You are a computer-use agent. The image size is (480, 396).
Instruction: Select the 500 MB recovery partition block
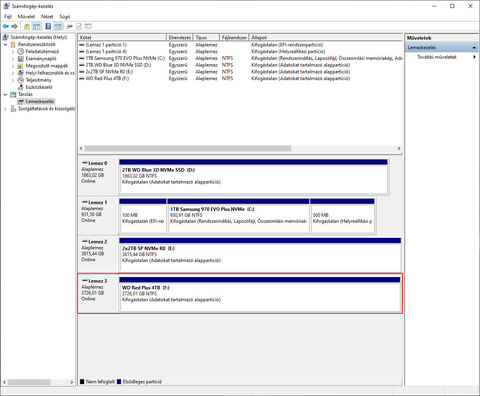click(342, 215)
